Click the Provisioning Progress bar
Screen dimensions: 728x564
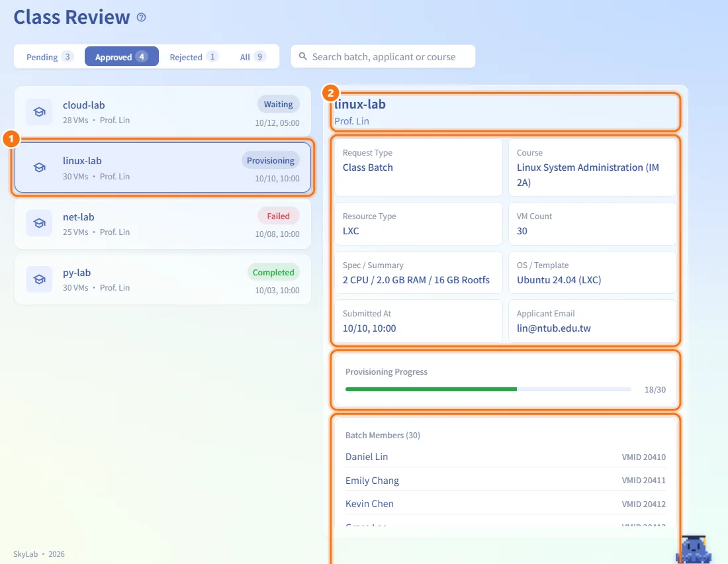pyautogui.click(x=488, y=389)
